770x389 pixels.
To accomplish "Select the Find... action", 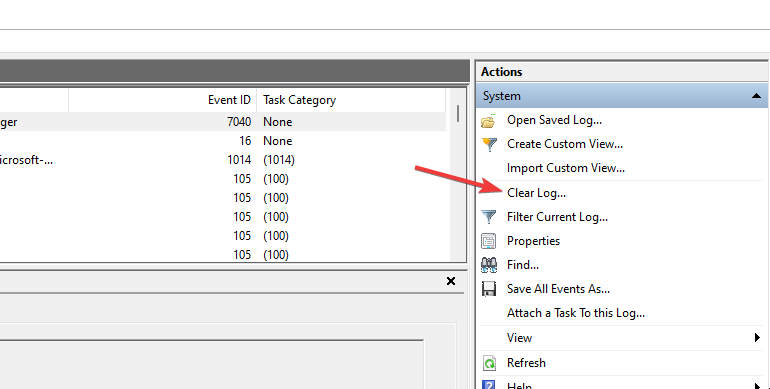I will coord(522,265).
